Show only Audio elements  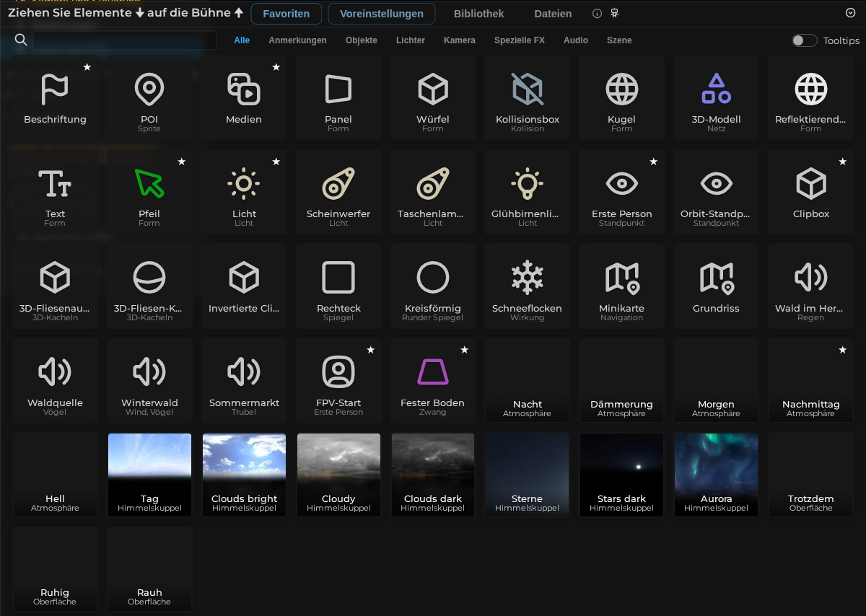576,40
